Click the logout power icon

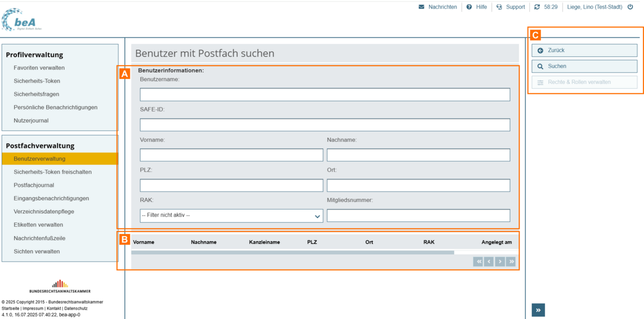click(x=630, y=7)
